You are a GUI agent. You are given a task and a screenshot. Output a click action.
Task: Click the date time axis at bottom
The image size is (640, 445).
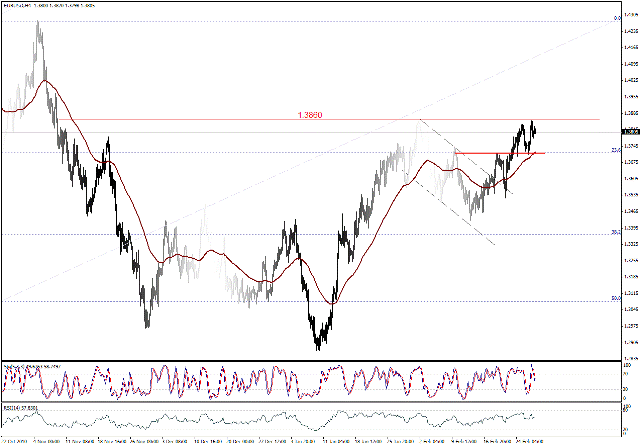pos(300,438)
